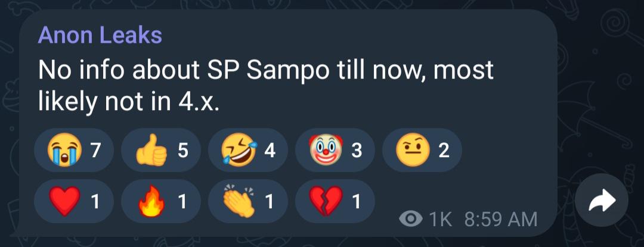Choose the raised eyebrow face reaction
This screenshot has width=644, height=247.
coord(422,150)
